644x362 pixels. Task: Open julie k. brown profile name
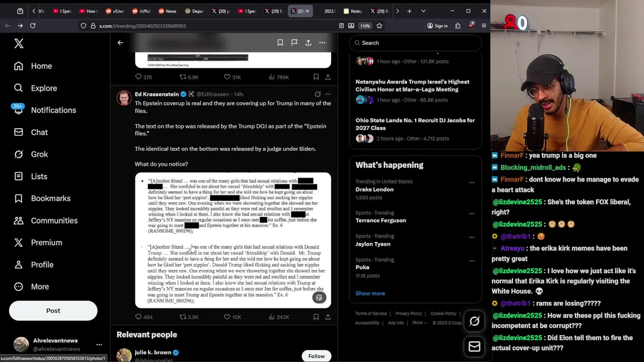[x=153, y=352]
